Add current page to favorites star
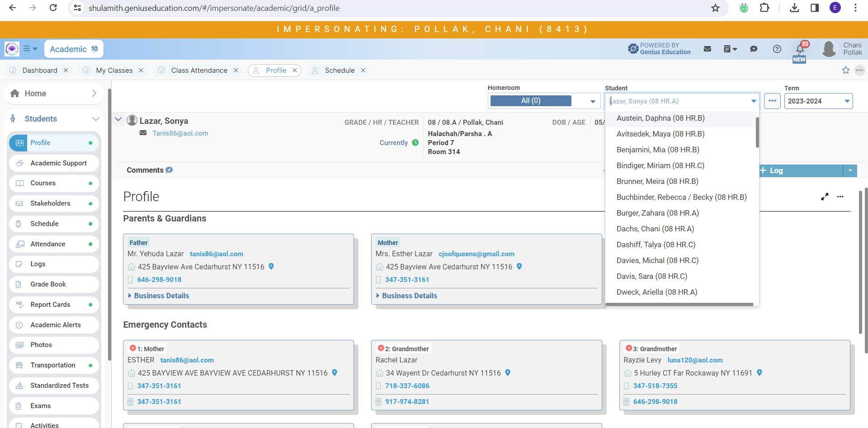Screen dimensions: 868x428 846,70
